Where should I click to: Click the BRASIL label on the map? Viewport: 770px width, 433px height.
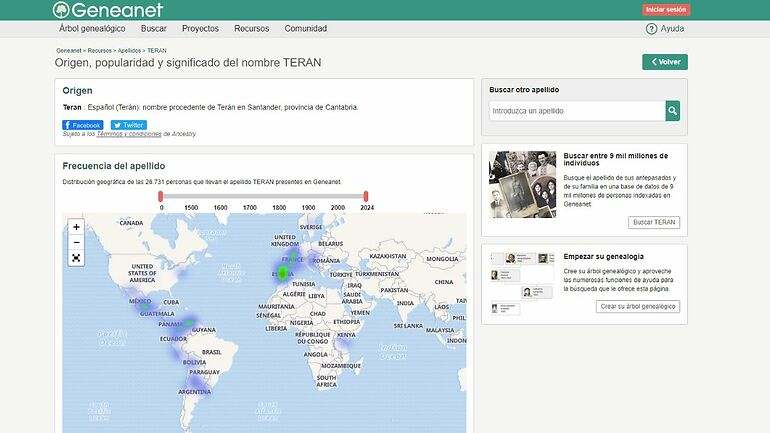[x=212, y=352]
